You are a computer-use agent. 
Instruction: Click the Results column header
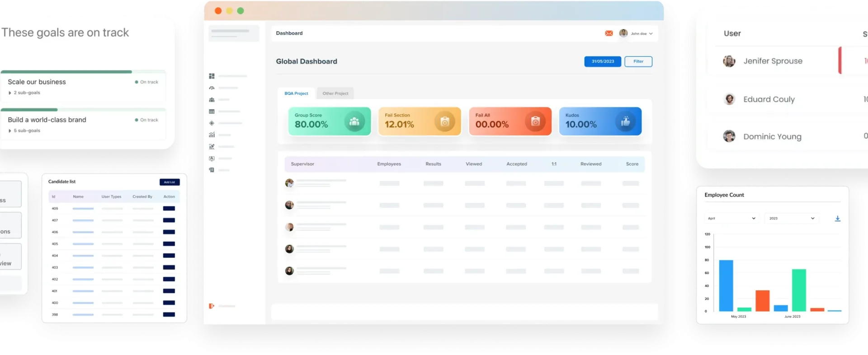click(x=433, y=164)
